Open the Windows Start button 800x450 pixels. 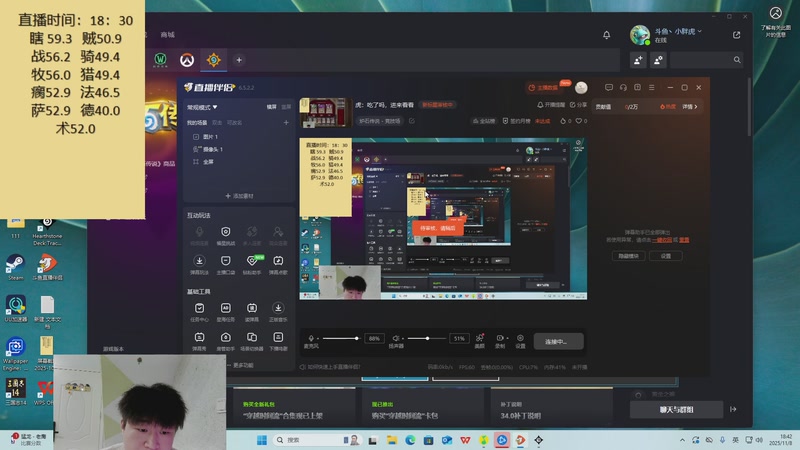click(x=262, y=440)
